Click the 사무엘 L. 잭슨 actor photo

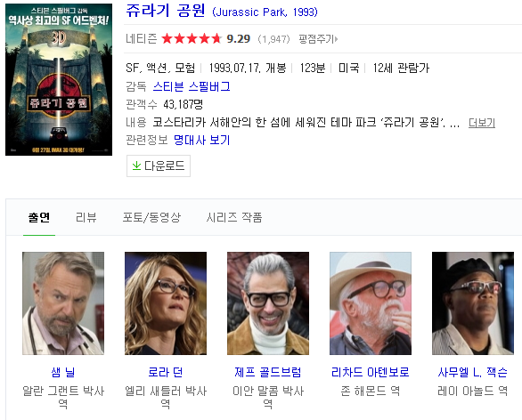pos(473,303)
